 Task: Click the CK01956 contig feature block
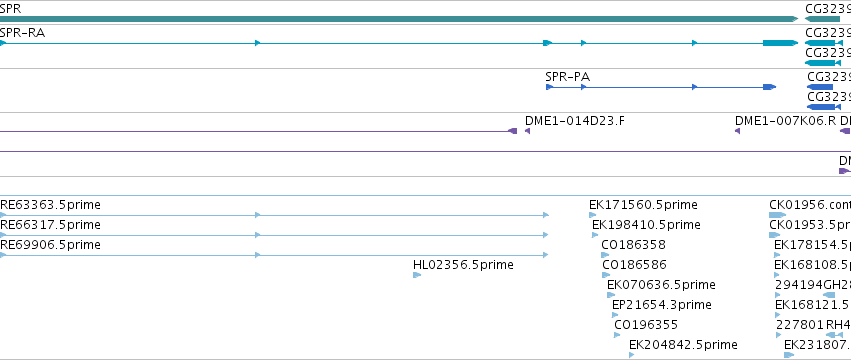click(777, 215)
